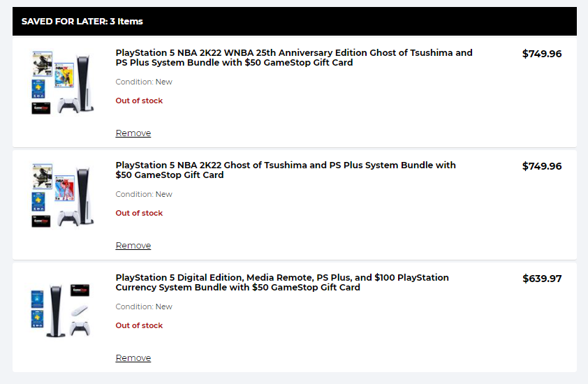The width and height of the screenshot is (588, 384).
Task: Click the second bundle's $749.96 price
Action: 542,166
